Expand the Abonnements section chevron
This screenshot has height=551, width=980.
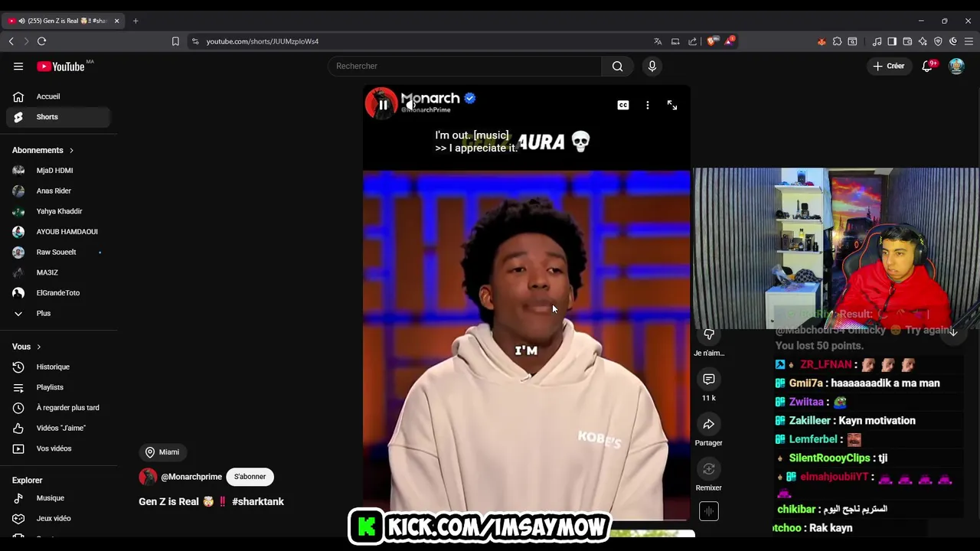pos(71,151)
